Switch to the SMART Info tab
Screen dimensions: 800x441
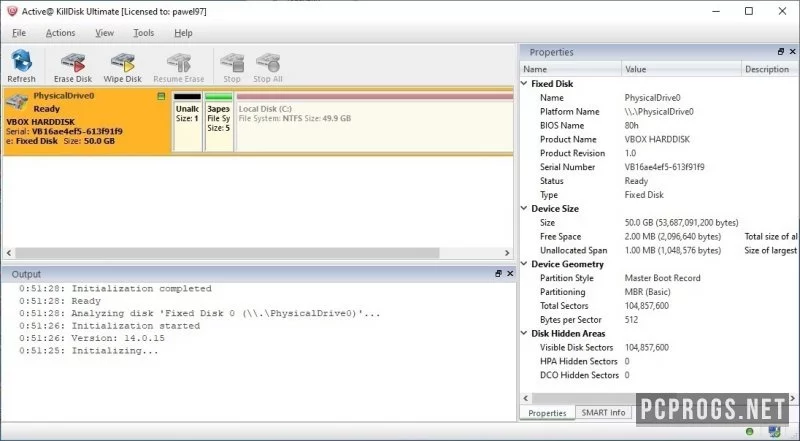coord(603,412)
